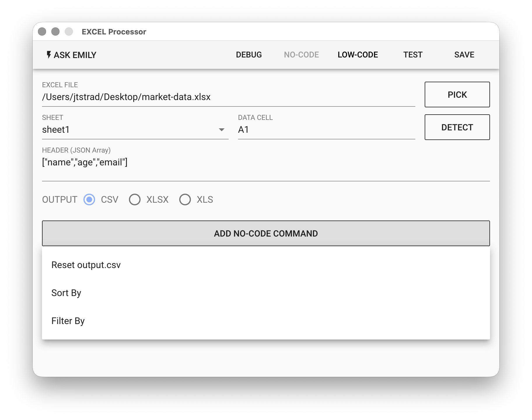Edit the Header JSON array field
532x420 pixels.
[265, 162]
